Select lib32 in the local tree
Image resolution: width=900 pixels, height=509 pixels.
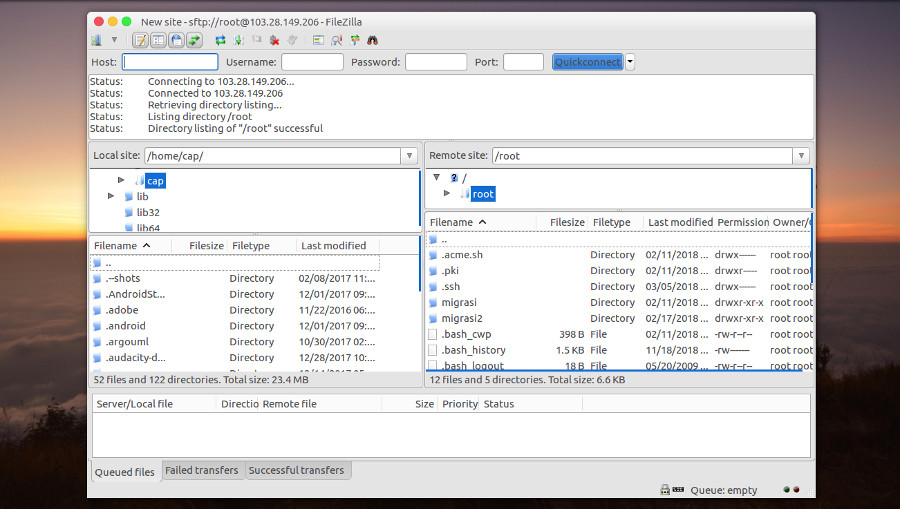click(x=148, y=212)
